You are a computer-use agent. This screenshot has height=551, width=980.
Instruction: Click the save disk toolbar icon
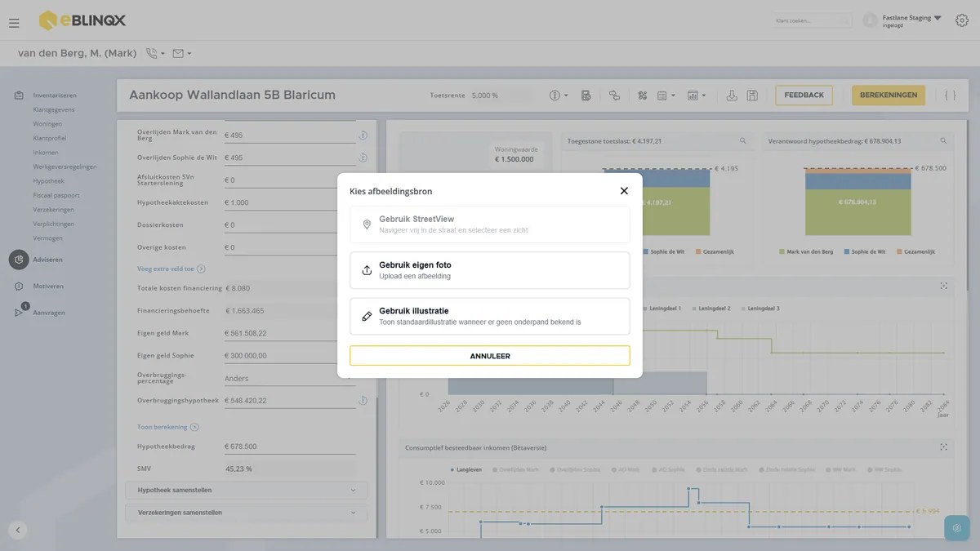click(752, 96)
